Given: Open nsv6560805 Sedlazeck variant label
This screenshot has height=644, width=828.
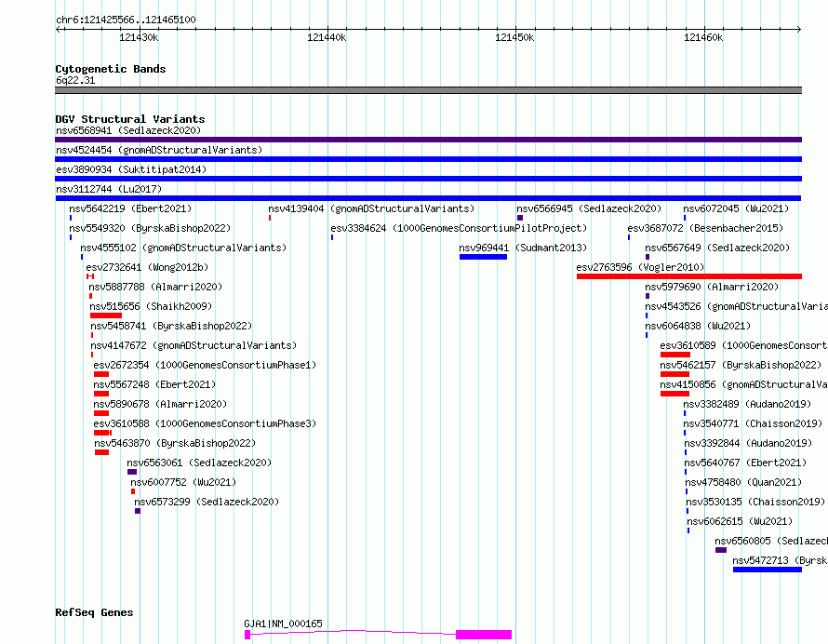Looking at the screenshot, I should coord(771,541).
